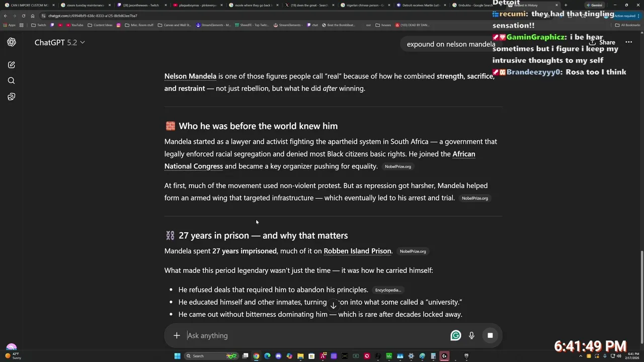Open the YouTube bookmark
The height and width of the screenshot is (362, 644).
point(74,25)
